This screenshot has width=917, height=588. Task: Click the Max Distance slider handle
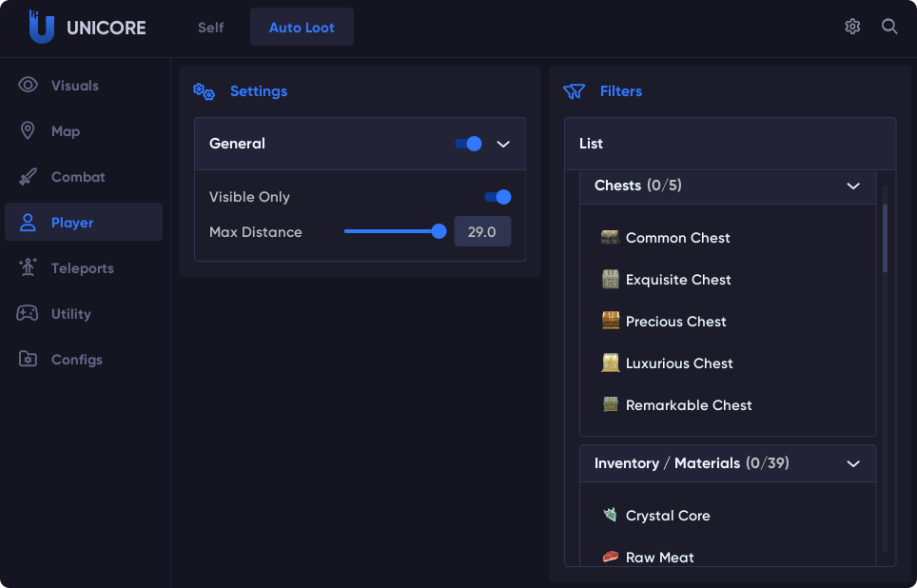tap(439, 231)
